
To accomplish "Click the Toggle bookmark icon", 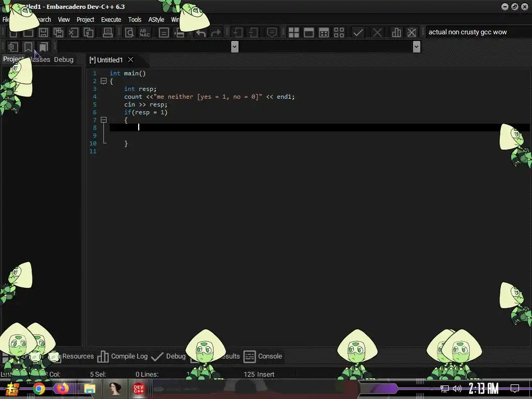I will tap(28, 47).
